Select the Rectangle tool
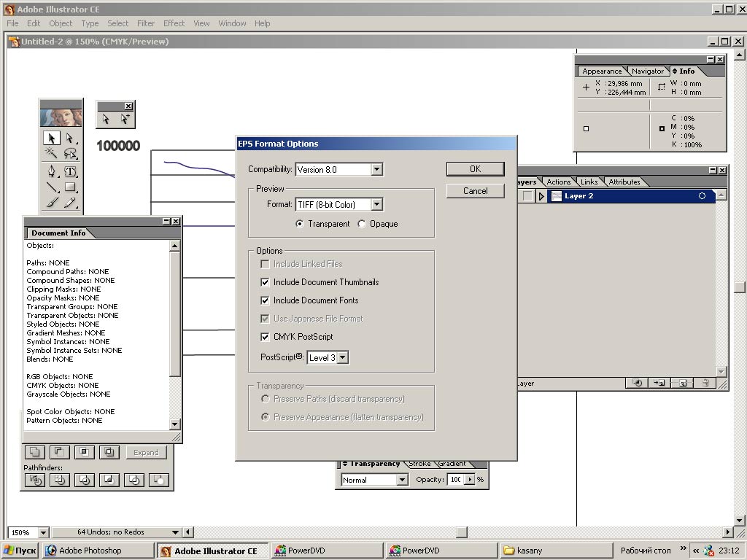The height and width of the screenshot is (560, 747). point(70,187)
